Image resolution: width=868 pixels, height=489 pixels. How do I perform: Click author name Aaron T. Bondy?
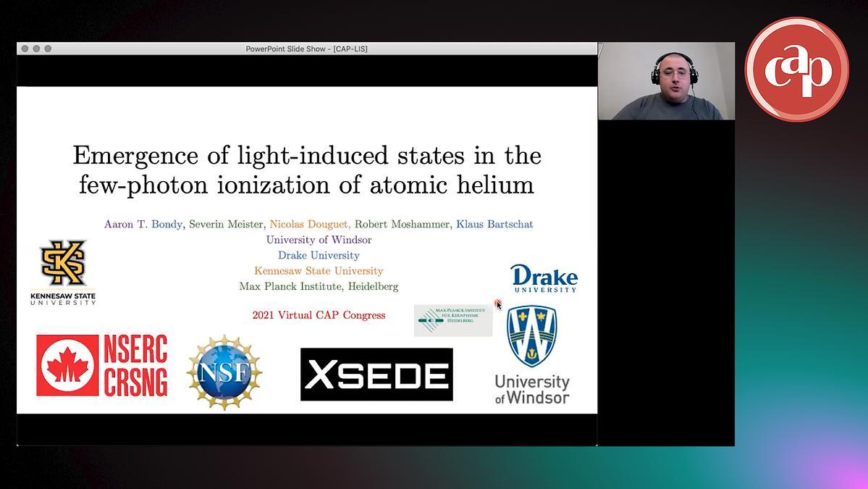143,225
